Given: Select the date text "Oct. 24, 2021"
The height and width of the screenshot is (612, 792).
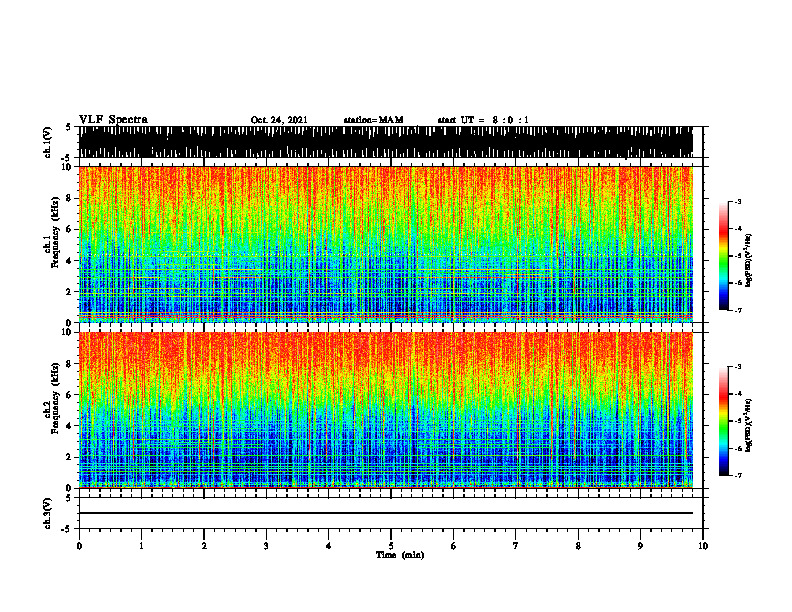Looking at the screenshot, I should coord(279,120).
